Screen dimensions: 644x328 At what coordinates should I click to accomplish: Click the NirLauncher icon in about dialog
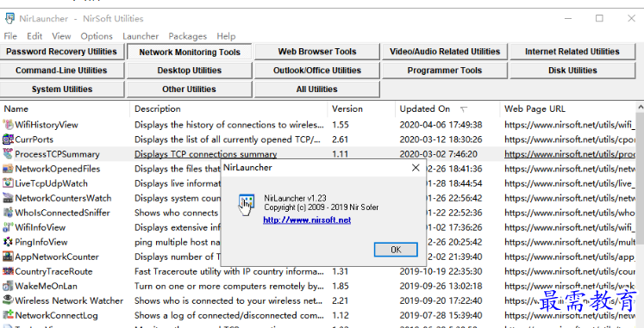coord(247,204)
